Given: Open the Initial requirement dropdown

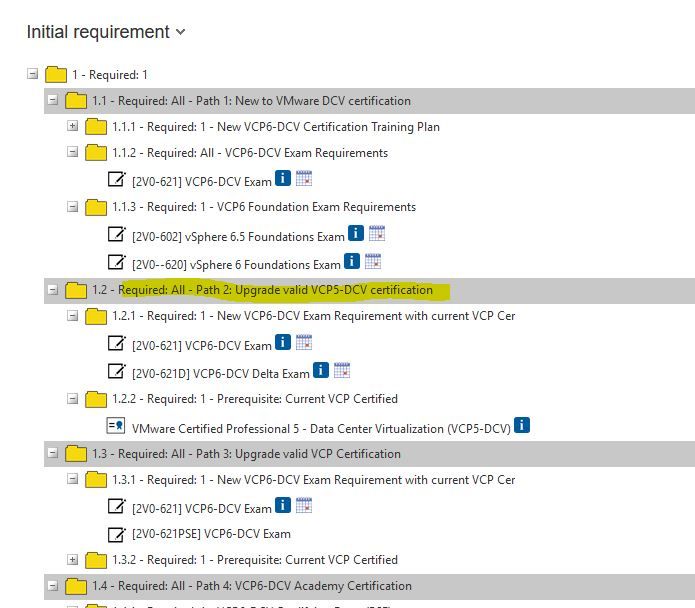Looking at the screenshot, I should 181,32.
